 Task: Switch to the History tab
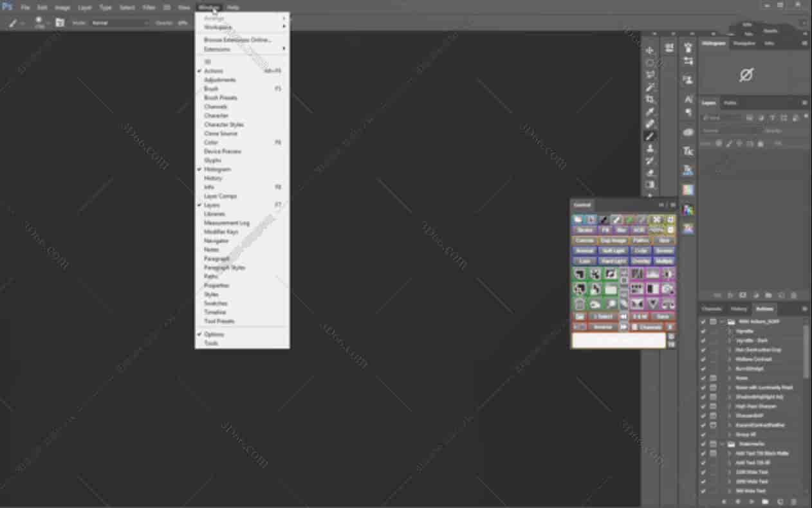pos(739,309)
